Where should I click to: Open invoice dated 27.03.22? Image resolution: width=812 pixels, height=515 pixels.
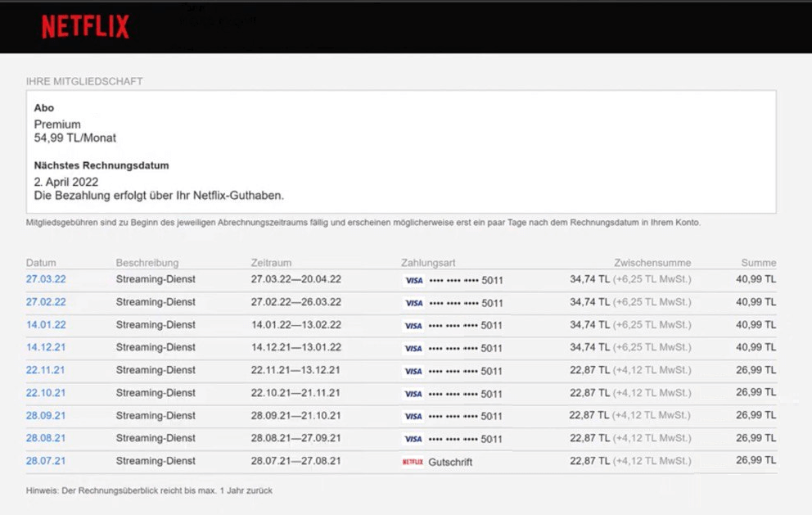(x=46, y=278)
